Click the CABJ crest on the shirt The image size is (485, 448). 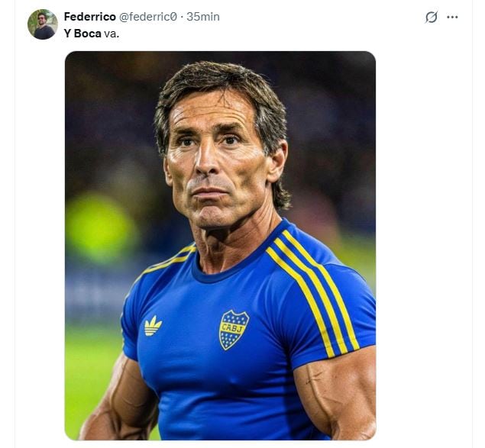[234, 330]
